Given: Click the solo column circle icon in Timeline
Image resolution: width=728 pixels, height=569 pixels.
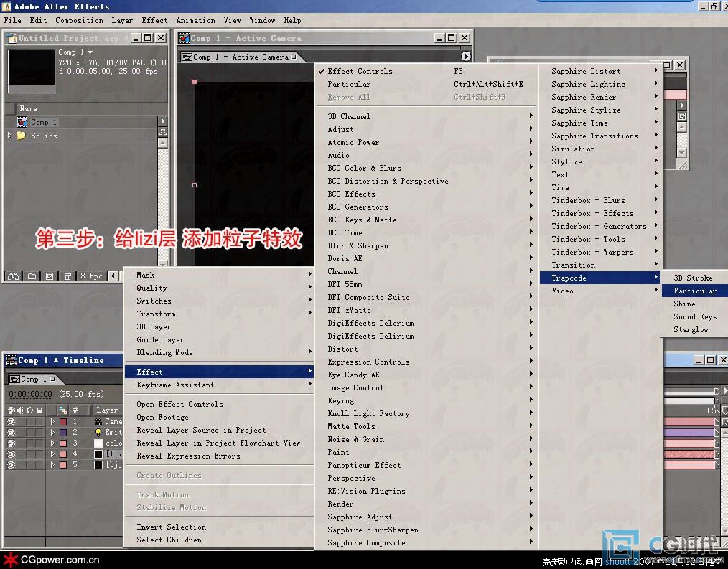Looking at the screenshot, I should pyautogui.click(x=30, y=410).
